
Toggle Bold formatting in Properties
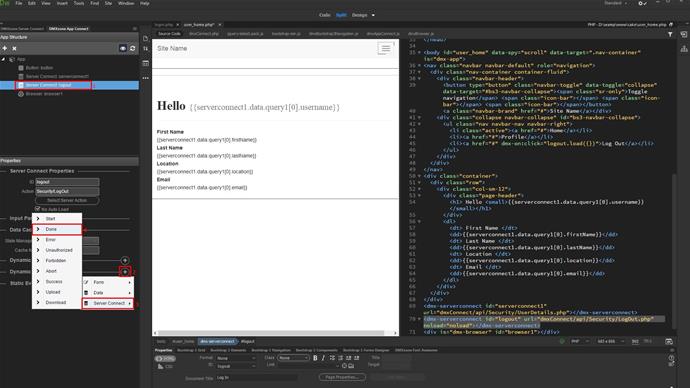pyautogui.click(x=315, y=358)
